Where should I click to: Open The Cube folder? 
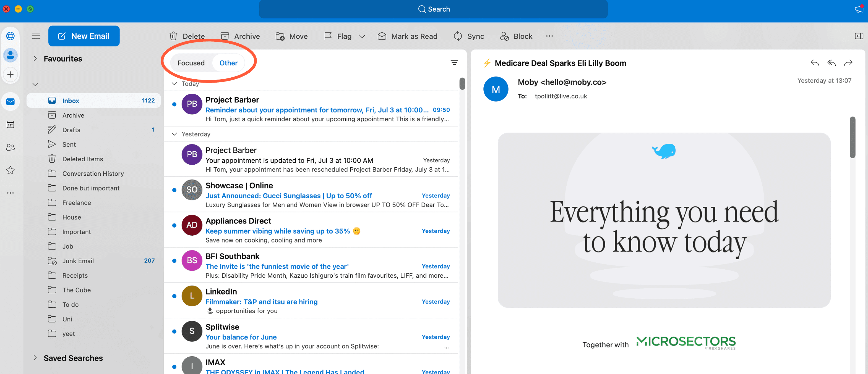point(94,290)
